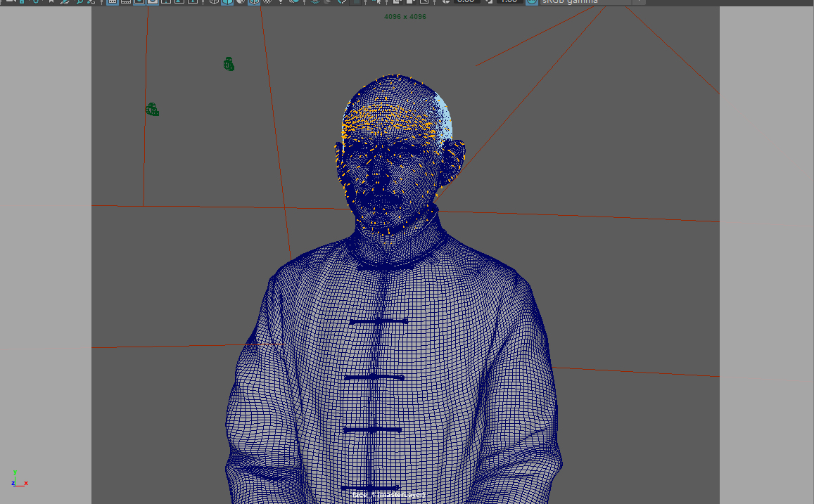Viewport: 814px width, 504px height.
Task: Toggle the color management view transform icon
Action: [532, 1]
